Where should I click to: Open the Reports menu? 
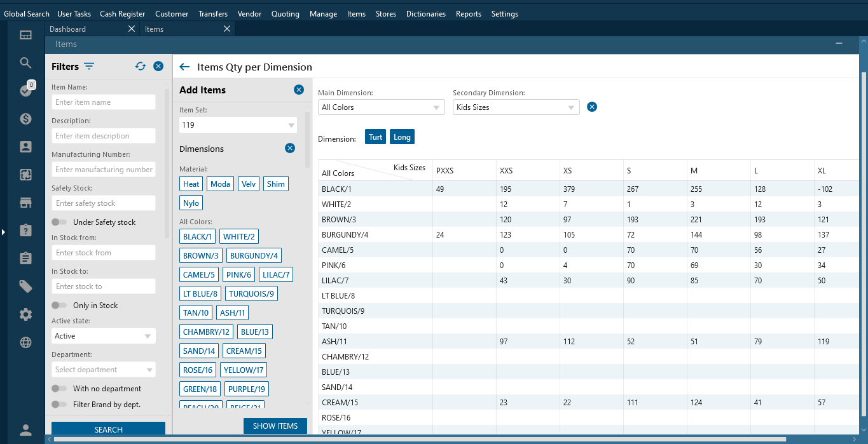click(468, 14)
